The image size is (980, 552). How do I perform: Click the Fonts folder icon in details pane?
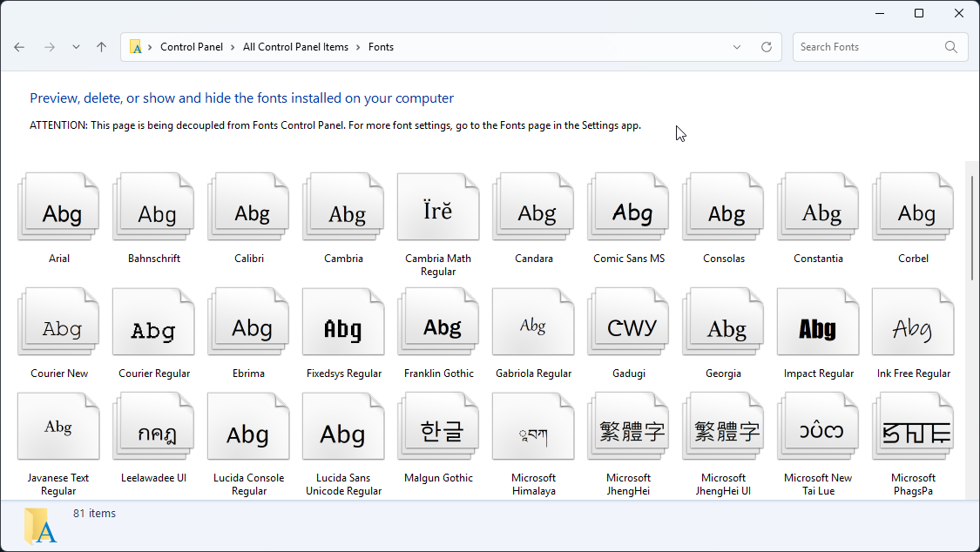pos(41,526)
